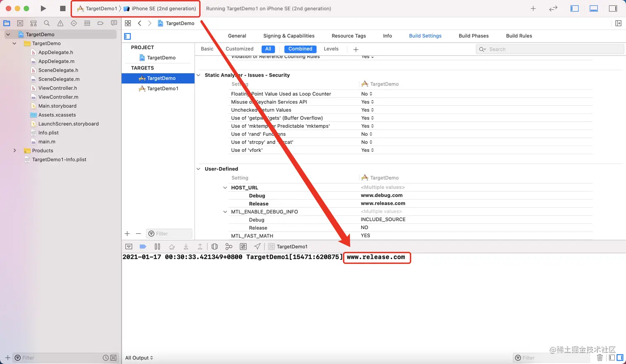Step into in the debug bar
The height and width of the screenshot is (364, 626).
click(186, 247)
